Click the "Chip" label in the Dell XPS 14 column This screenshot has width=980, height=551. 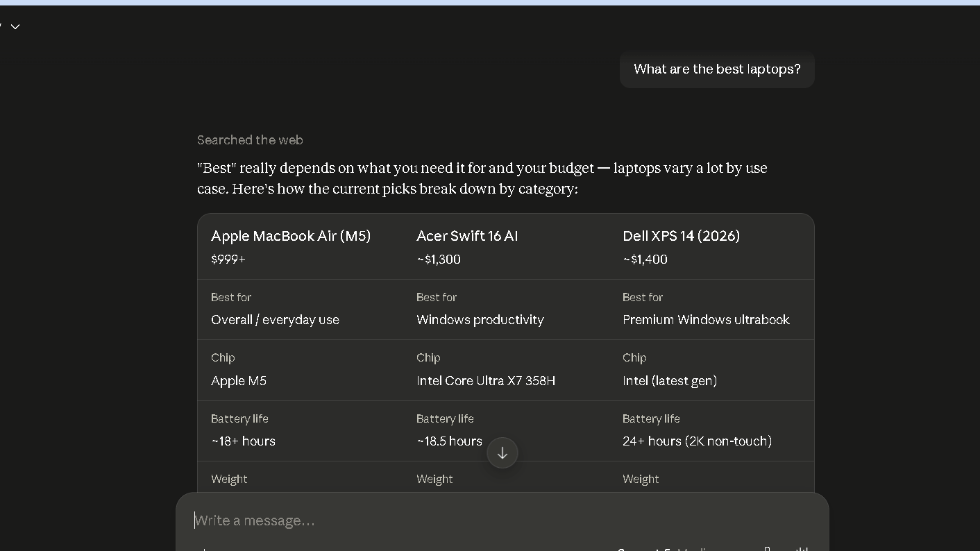click(x=634, y=357)
